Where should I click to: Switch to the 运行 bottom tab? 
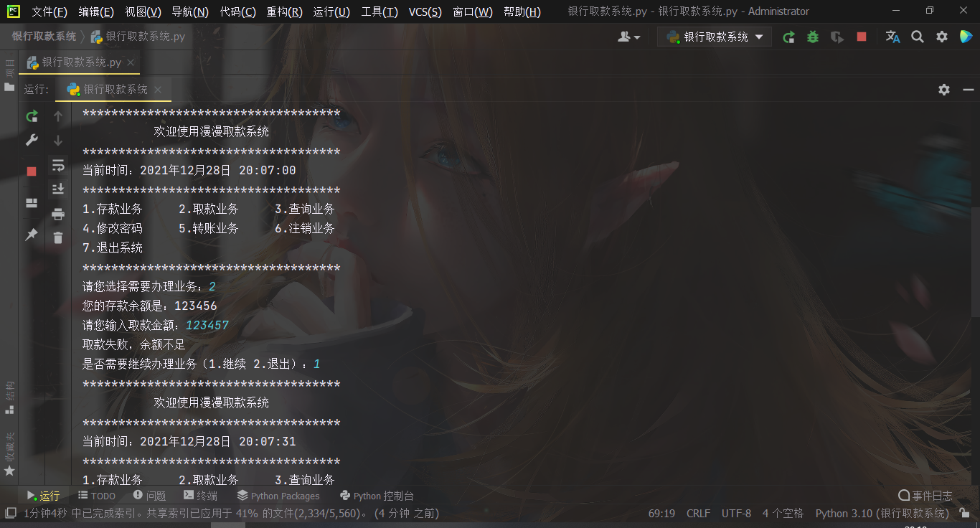(x=43, y=496)
